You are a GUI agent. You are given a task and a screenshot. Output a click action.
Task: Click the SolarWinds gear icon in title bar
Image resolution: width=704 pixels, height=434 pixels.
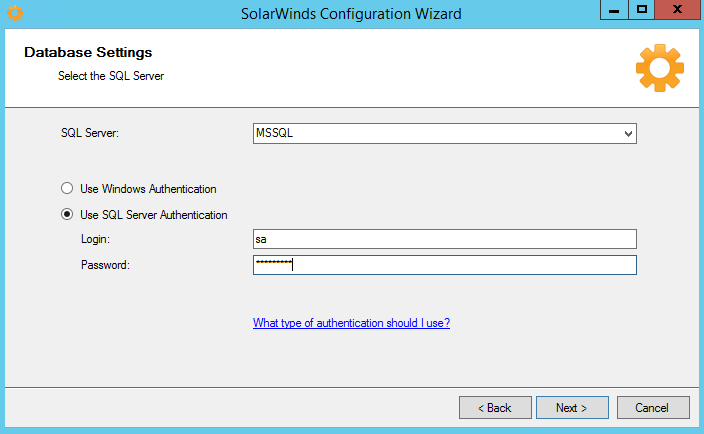pos(15,13)
